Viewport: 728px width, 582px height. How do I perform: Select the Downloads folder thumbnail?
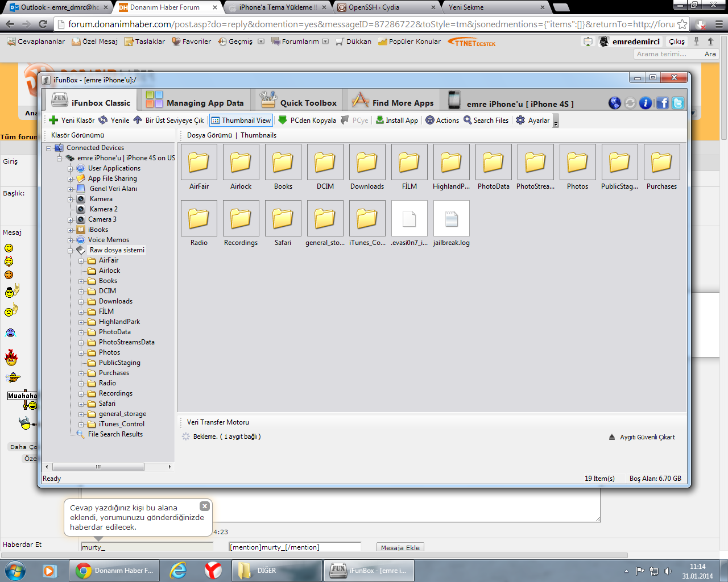coord(367,167)
